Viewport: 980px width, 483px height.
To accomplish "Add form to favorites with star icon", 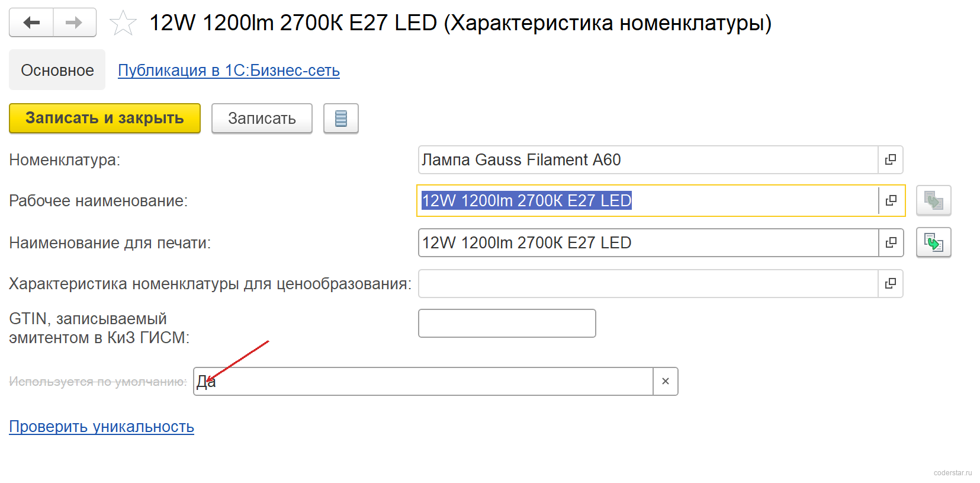I will 123,23.
